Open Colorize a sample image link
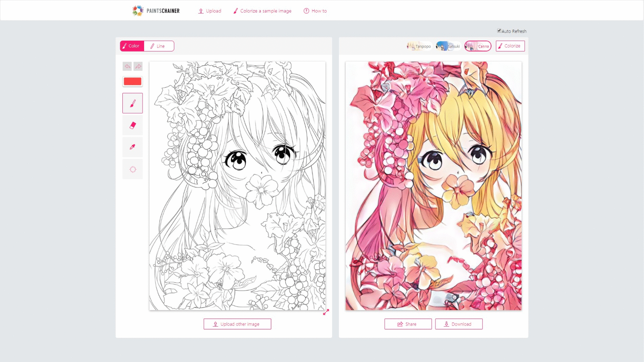 pos(262,11)
